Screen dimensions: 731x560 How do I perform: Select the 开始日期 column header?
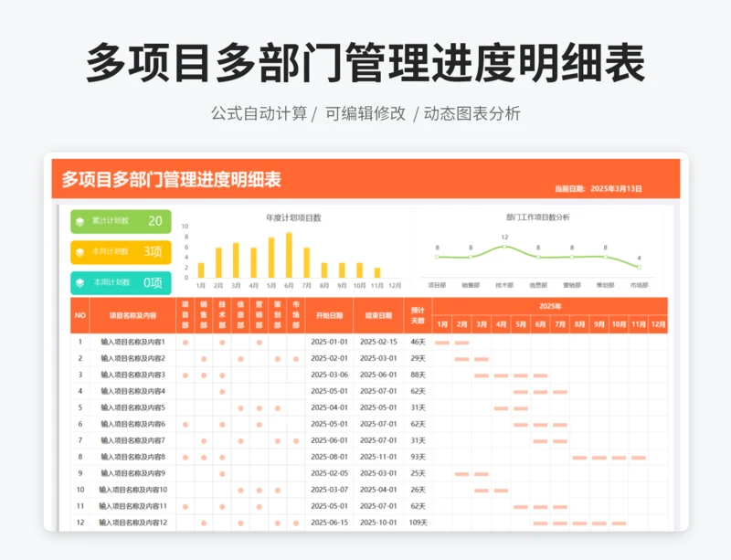click(329, 316)
